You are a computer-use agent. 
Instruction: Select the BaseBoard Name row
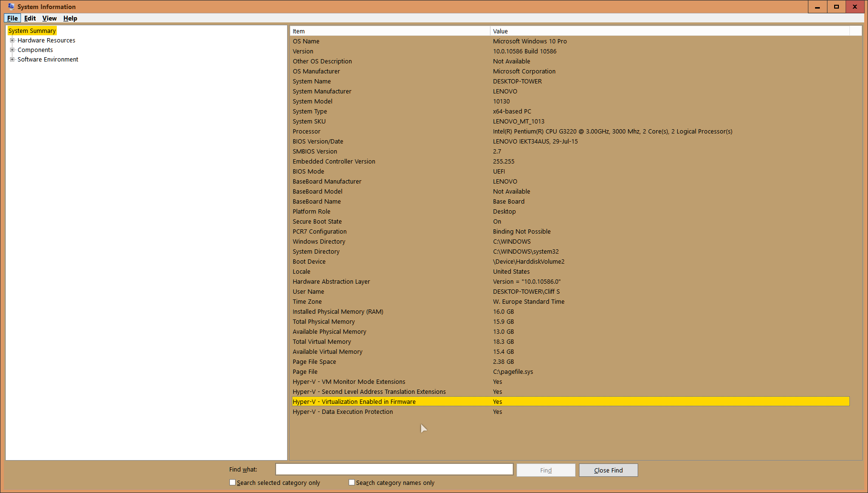pyautogui.click(x=570, y=201)
